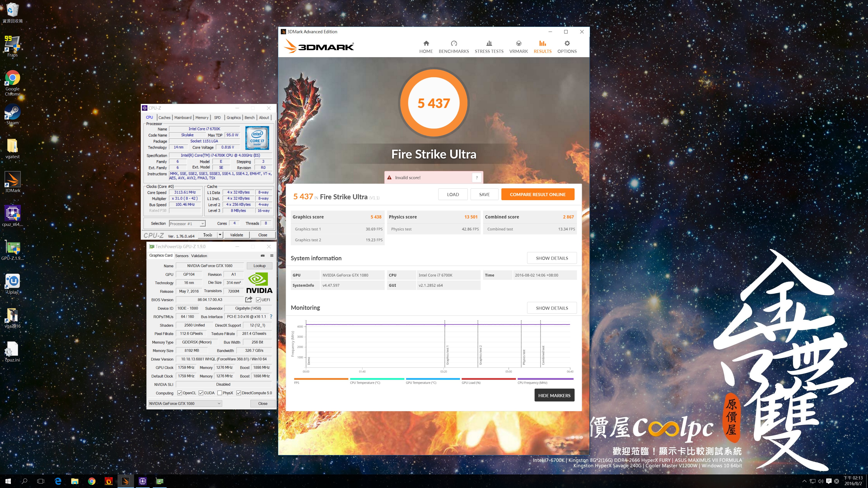Viewport: 868px width, 488px height.
Task: Toggle the UEFI checkbox in GPU-Z
Action: click(258, 300)
